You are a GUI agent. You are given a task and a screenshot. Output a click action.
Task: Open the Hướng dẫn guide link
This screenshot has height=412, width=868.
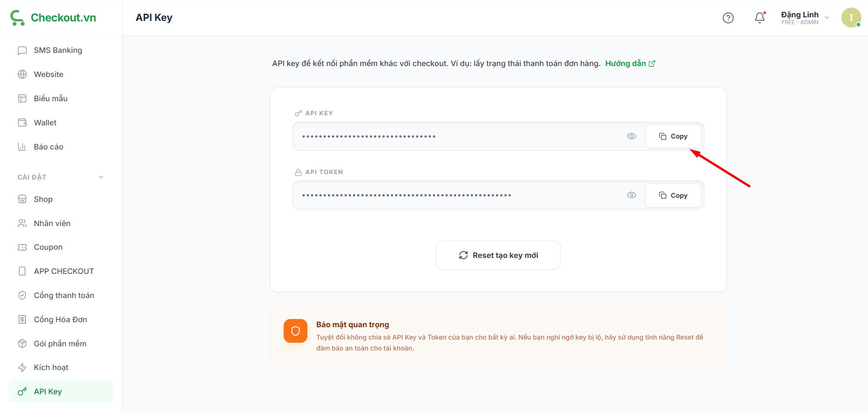[629, 63]
